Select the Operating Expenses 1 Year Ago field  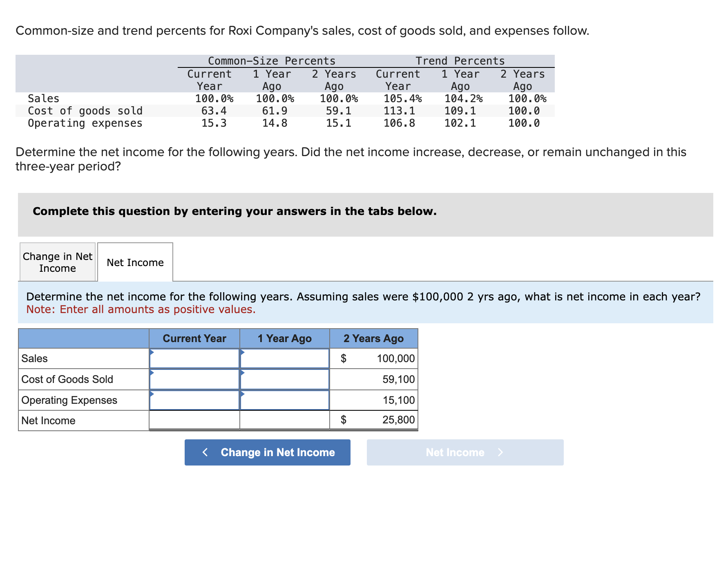tap(285, 400)
